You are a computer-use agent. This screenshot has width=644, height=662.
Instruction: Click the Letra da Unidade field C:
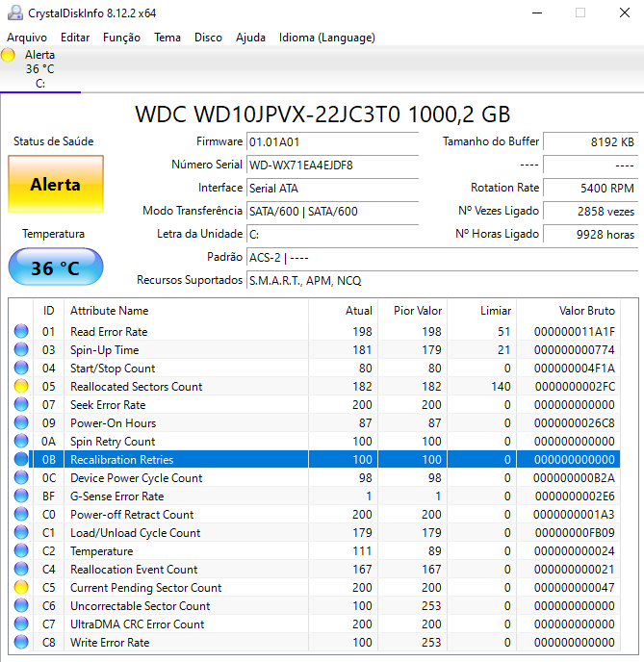click(332, 235)
